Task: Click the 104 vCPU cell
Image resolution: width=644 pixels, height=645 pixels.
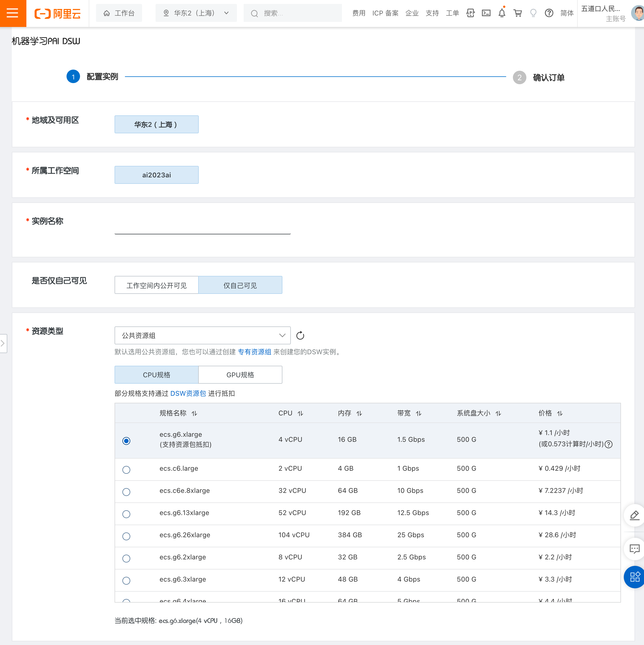Action: pos(294,535)
